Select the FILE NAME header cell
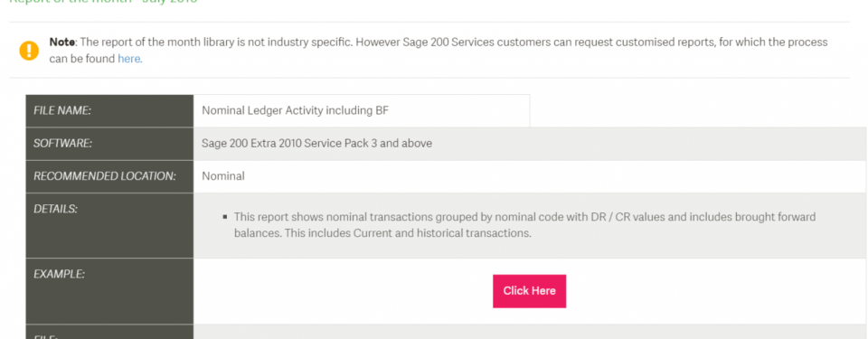The height and width of the screenshot is (339, 868). 109,111
